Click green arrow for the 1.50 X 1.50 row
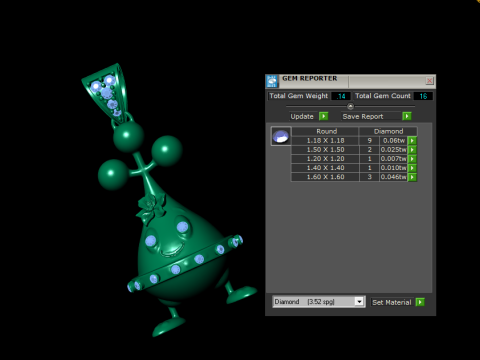Screen dimensions: 480x360 click(x=412, y=150)
